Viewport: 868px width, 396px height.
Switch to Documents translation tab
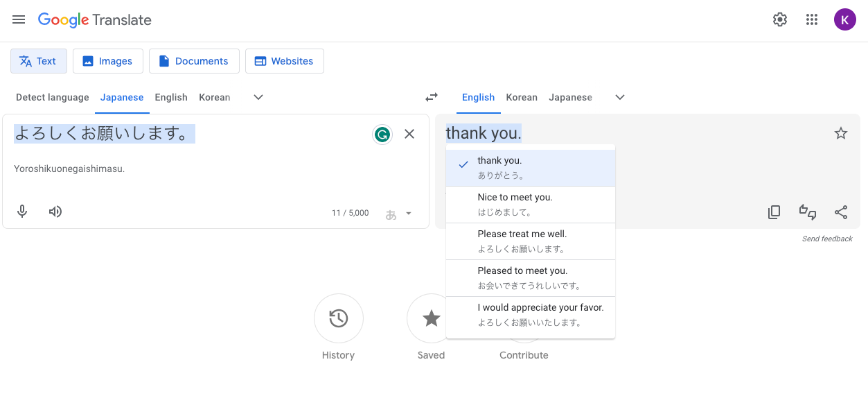click(194, 61)
